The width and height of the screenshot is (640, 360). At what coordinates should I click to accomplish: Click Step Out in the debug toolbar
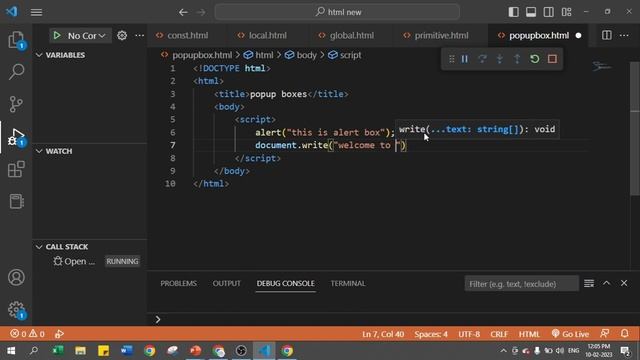tap(517, 59)
